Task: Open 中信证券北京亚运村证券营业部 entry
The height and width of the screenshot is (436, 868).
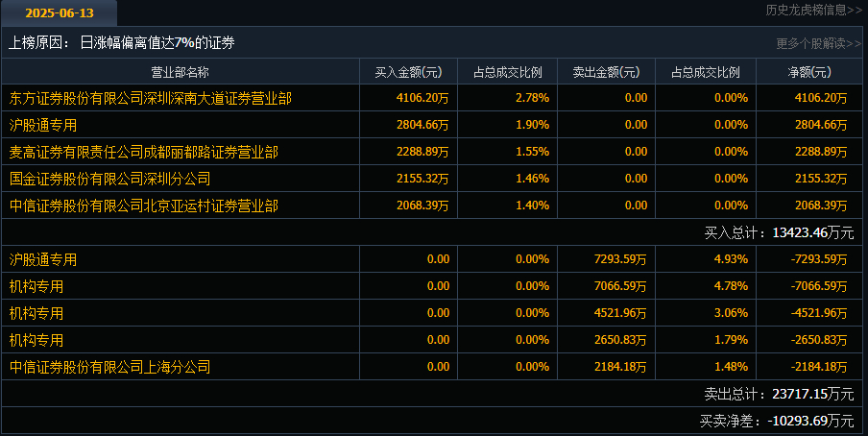Action: coord(144,206)
